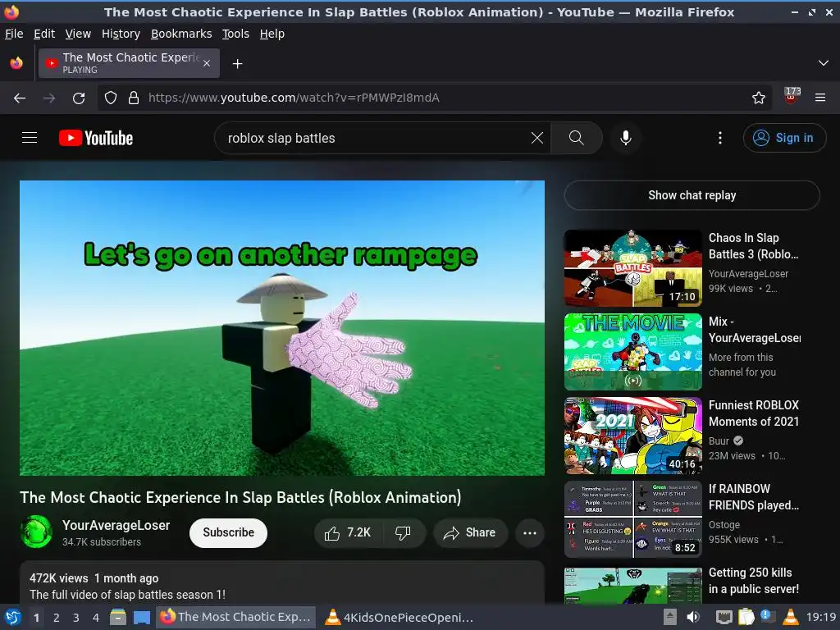Click the Chaos In Slap Battles 3 title
The image size is (840, 630).
point(754,246)
